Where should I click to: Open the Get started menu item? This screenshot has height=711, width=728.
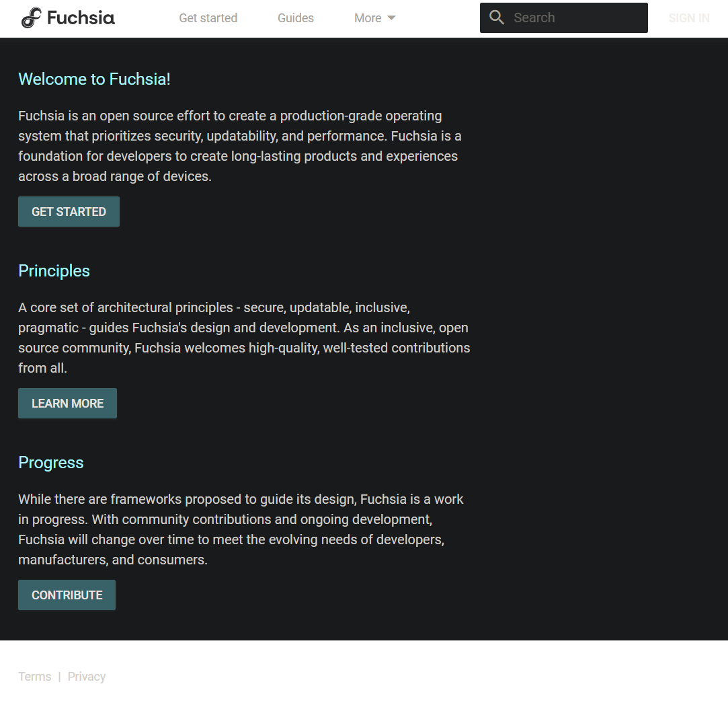[x=208, y=18]
